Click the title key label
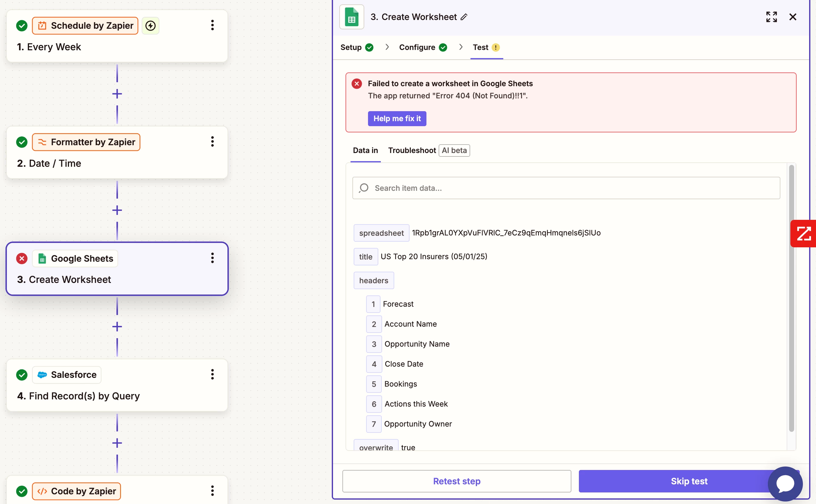This screenshot has width=816, height=504. point(366,257)
